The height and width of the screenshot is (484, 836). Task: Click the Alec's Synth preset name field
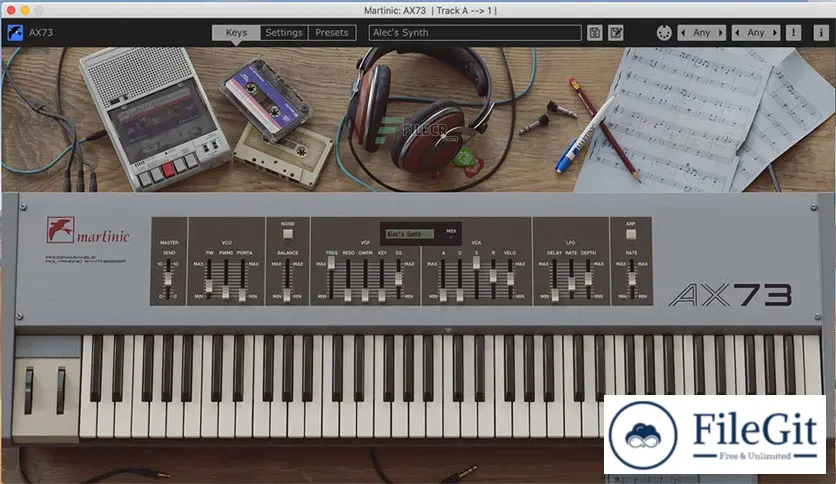pos(475,33)
